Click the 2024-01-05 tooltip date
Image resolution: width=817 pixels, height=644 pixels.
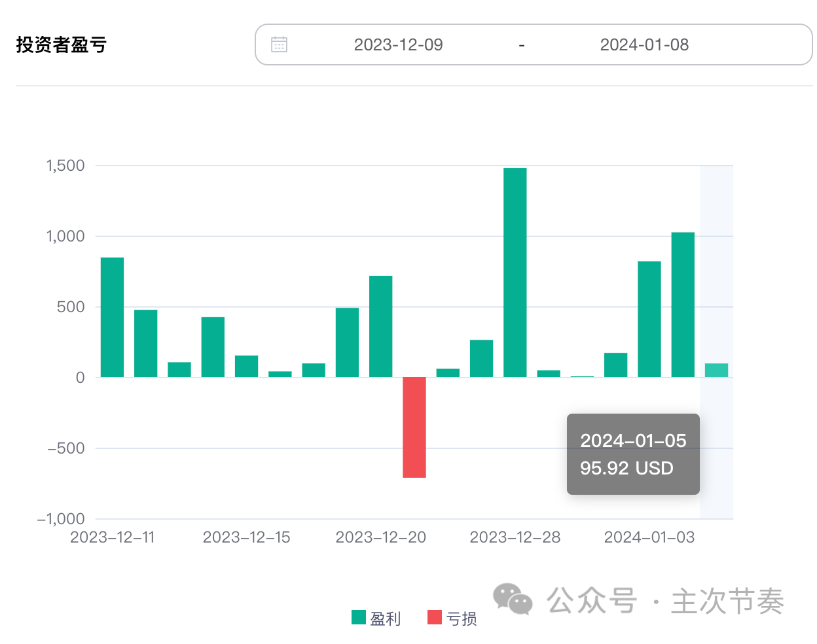click(633, 441)
